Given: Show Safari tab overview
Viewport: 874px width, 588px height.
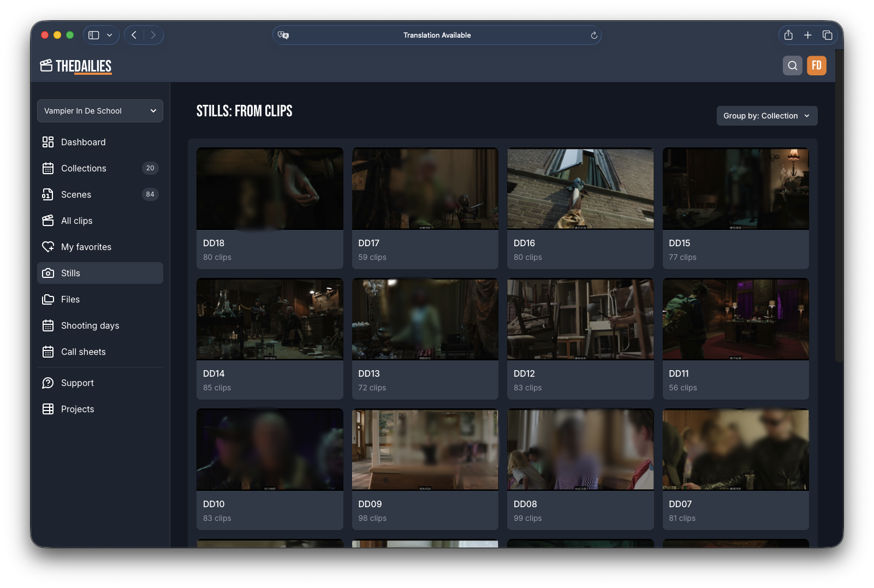Looking at the screenshot, I should (828, 35).
